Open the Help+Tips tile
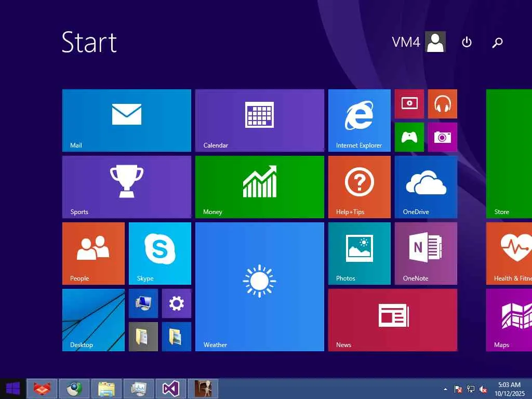 coord(360,187)
